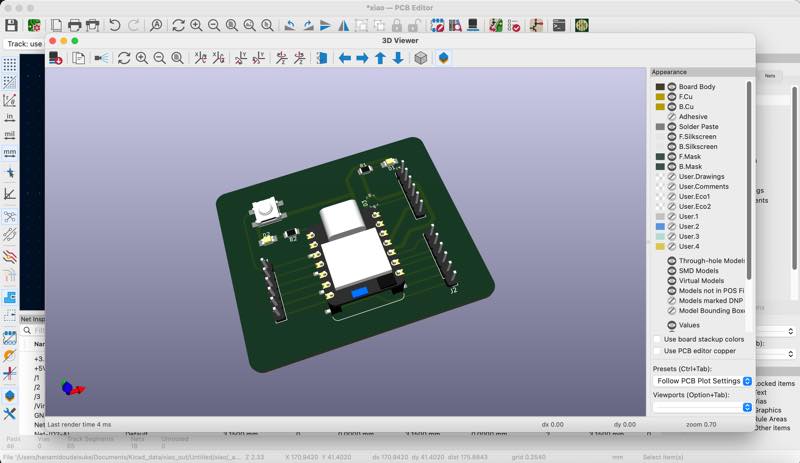Open scripting console in PCB Editor toolbar
The width and height of the screenshot is (800, 463).
pyautogui.click(x=559, y=25)
